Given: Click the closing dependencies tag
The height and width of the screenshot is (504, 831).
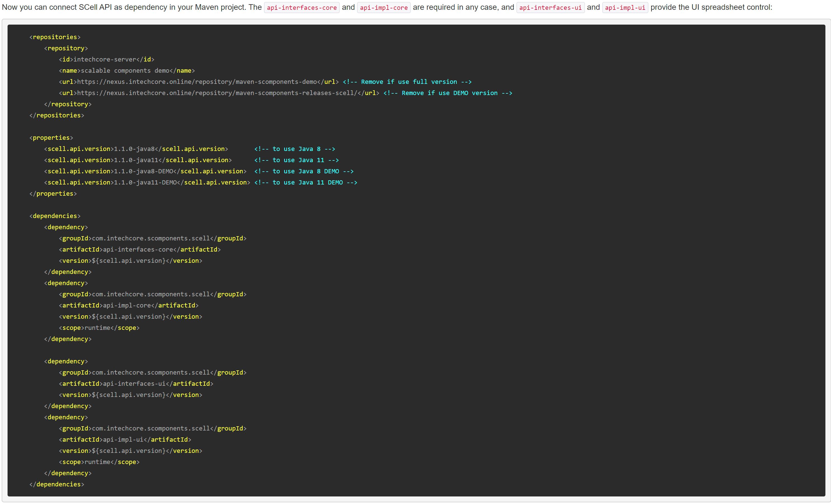Looking at the screenshot, I should pos(57,484).
